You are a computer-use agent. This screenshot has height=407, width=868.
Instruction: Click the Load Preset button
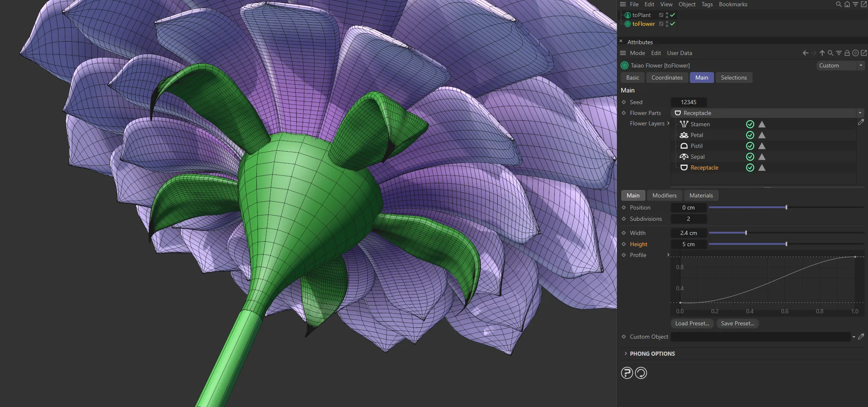pyautogui.click(x=692, y=323)
